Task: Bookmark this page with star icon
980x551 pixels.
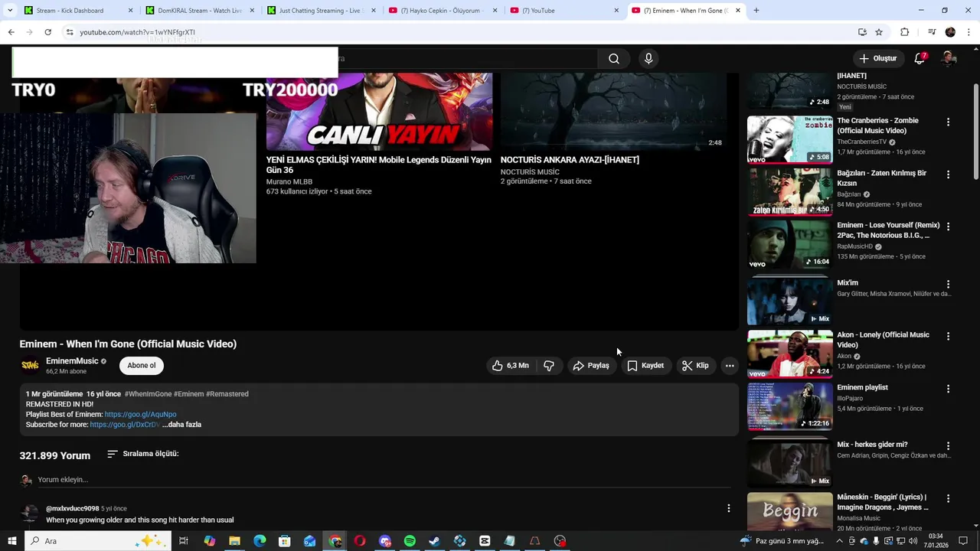Action: pos(879,32)
